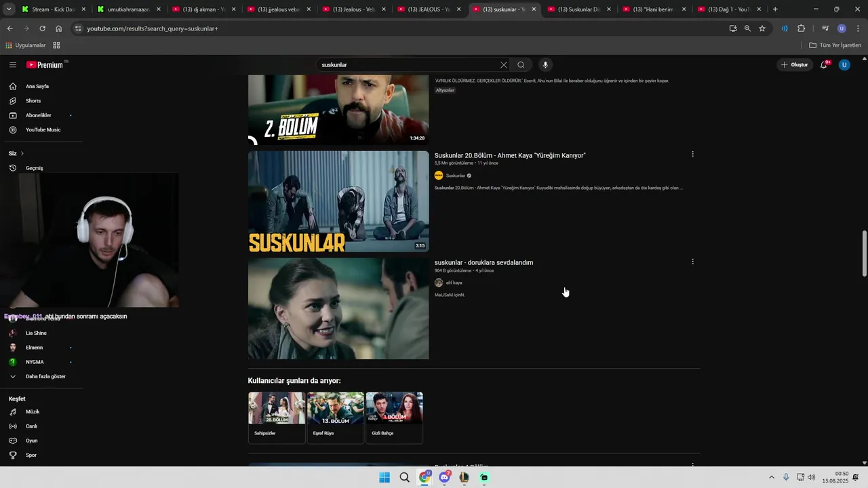868x488 pixels.
Task: Open Discord from the taskbar
Action: (x=444, y=477)
